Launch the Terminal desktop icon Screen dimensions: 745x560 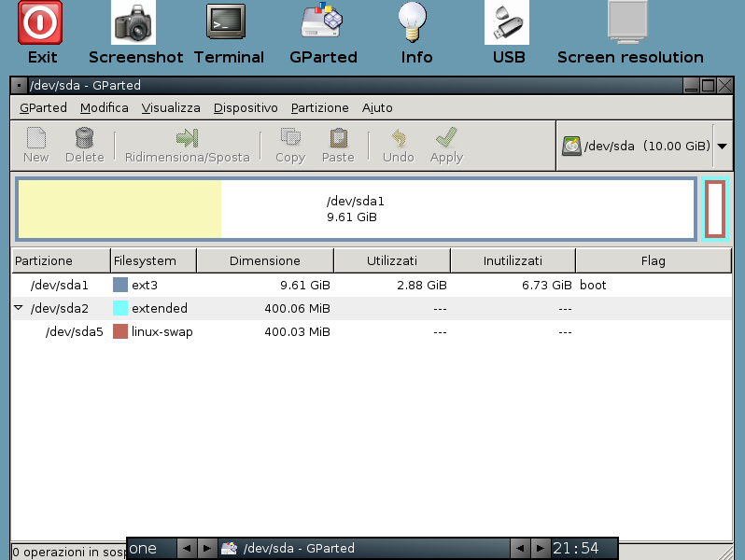click(226, 22)
